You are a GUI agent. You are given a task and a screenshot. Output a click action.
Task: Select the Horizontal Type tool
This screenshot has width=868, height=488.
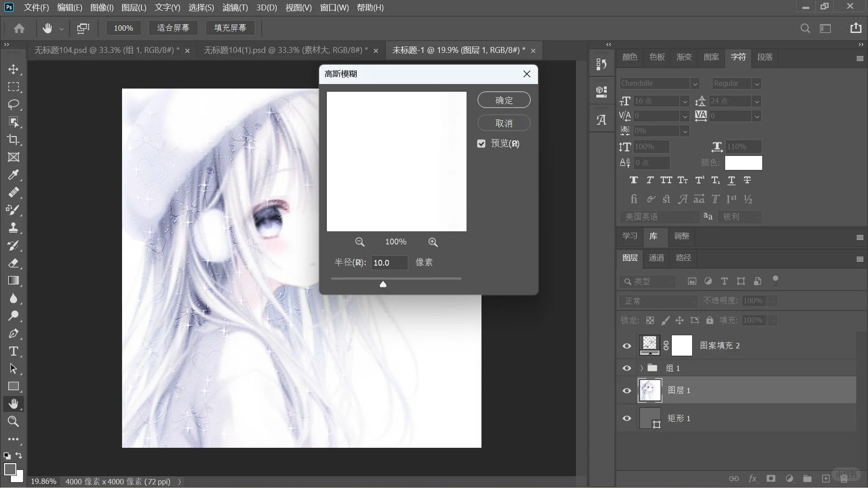(14, 351)
